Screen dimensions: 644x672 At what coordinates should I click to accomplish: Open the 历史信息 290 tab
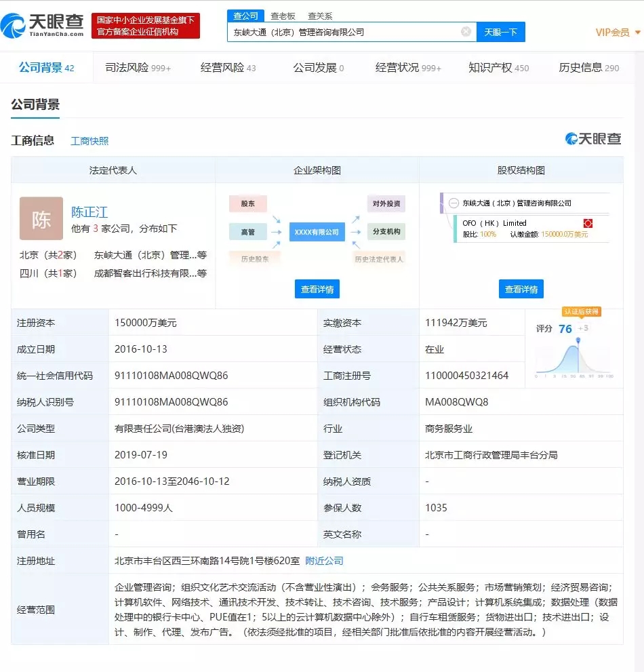(x=588, y=68)
